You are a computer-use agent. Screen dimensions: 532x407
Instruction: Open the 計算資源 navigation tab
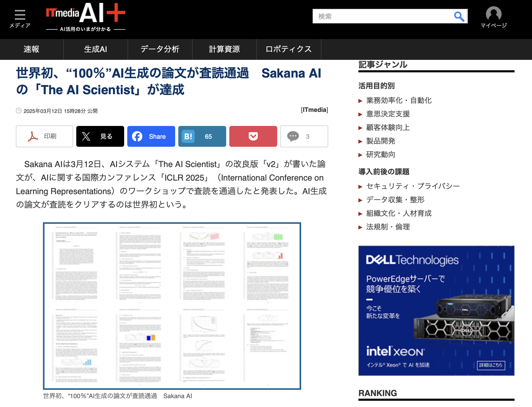(x=224, y=49)
